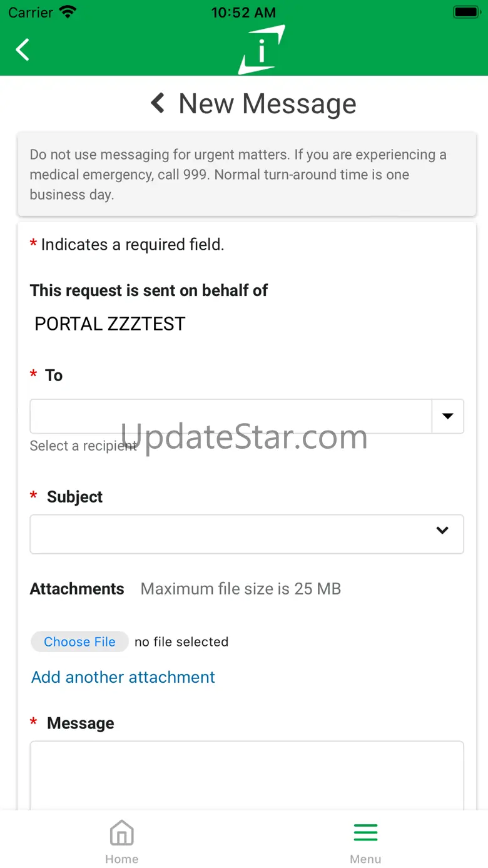Image resolution: width=488 pixels, height=868 pixels.
Task: Tap the PORTAL ZZZTEST sender name
Action: pyautogui.click(x=110, y=324)
